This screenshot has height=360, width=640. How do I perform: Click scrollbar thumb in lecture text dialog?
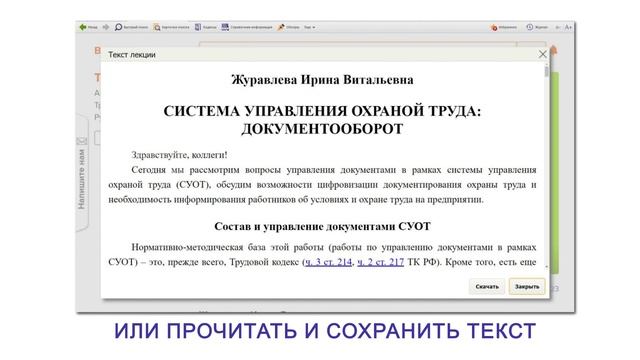(547, 72)
